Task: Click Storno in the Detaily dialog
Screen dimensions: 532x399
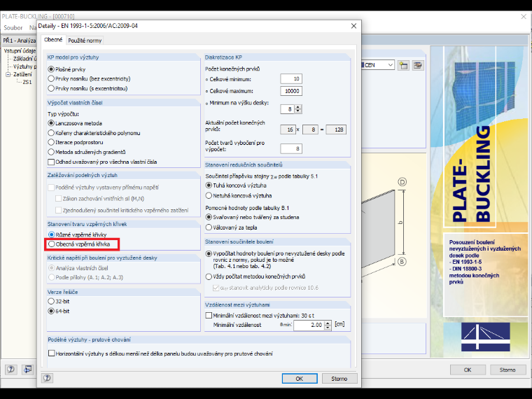Action: point(339,378)
